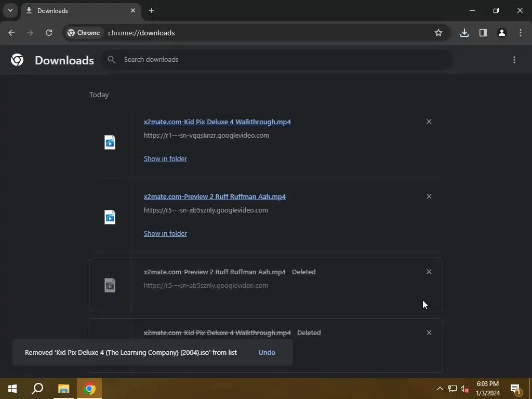Viewport: 532px width, 399px height.
Task: Close the Downloads browser tab
Action: [x=133, y=10]
